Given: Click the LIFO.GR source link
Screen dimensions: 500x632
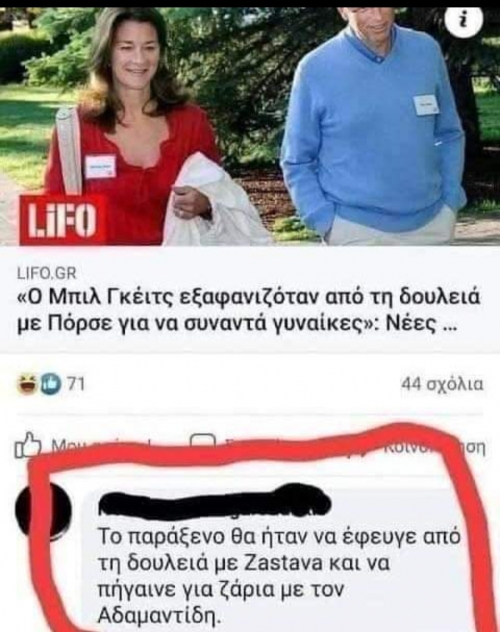Looking at the screenshot, I should point(46,274).
